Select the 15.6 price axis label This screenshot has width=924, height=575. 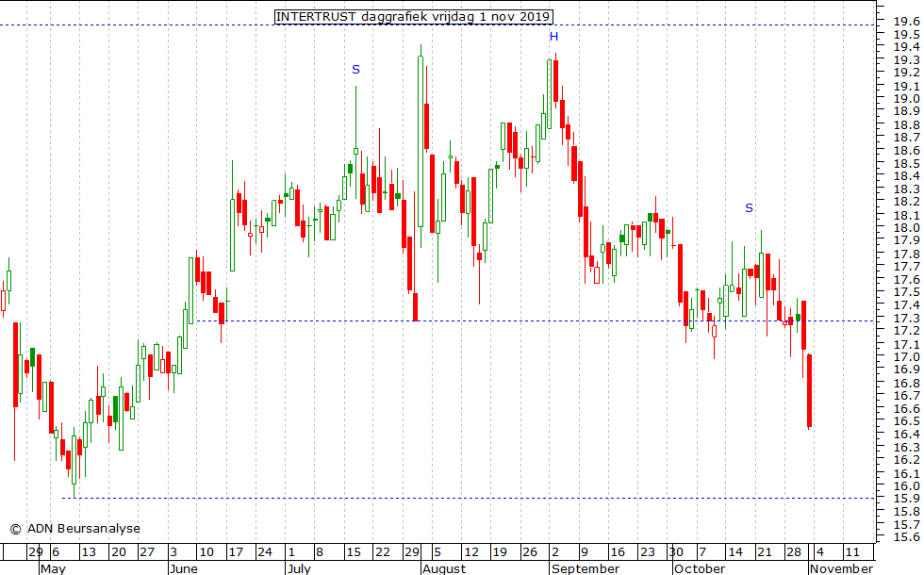coord(906,537)
